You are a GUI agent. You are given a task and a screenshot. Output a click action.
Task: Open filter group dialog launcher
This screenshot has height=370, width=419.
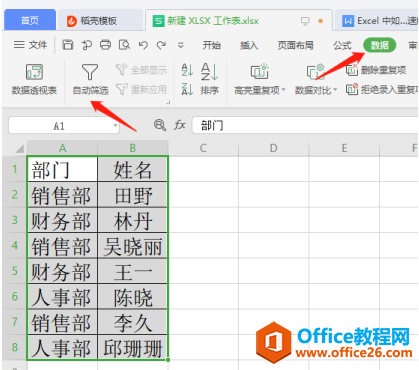pos(168,102)
